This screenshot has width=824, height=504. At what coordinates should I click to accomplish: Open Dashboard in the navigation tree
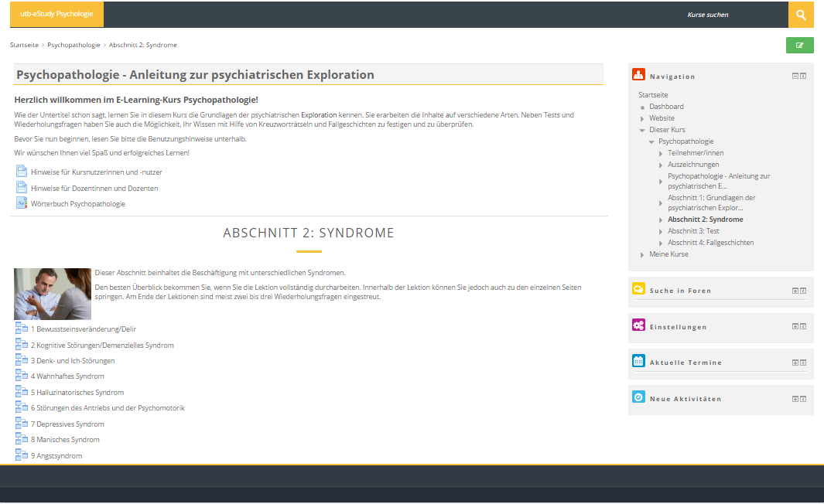(666, 107)
